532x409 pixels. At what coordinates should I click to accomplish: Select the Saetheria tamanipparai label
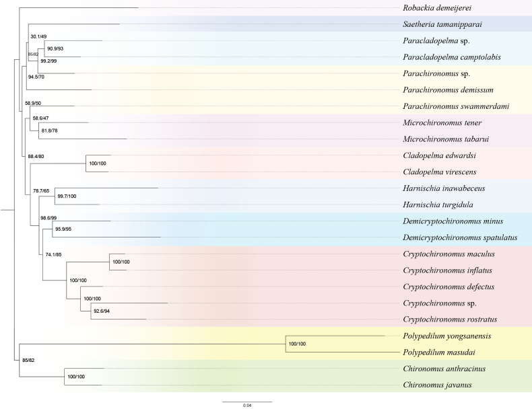[442, 24]
